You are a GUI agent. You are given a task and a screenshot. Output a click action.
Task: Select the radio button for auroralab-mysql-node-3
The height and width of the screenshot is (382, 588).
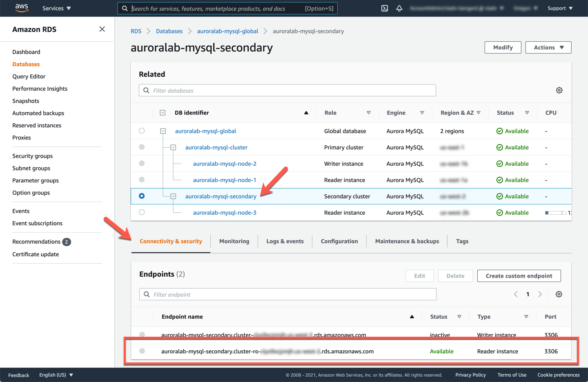tap(142, 212)
